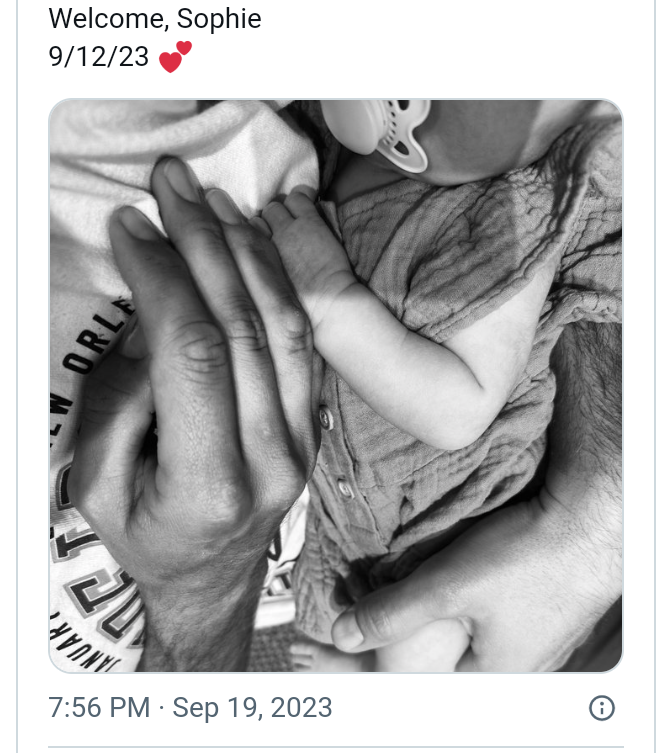Click the dot separator between time and date
The image size is (670, 753).
point(161,708)
